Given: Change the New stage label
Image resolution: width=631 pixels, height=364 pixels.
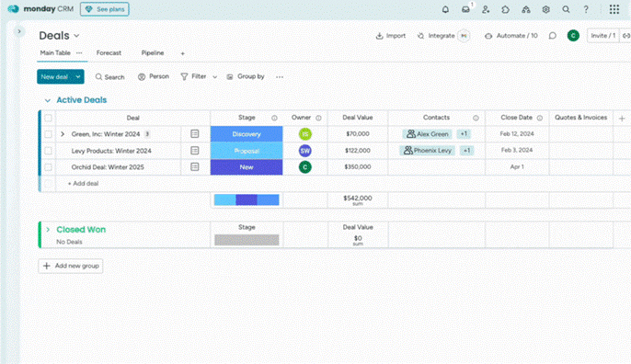Looking at the screenshot, I should [x=247, y=167].
